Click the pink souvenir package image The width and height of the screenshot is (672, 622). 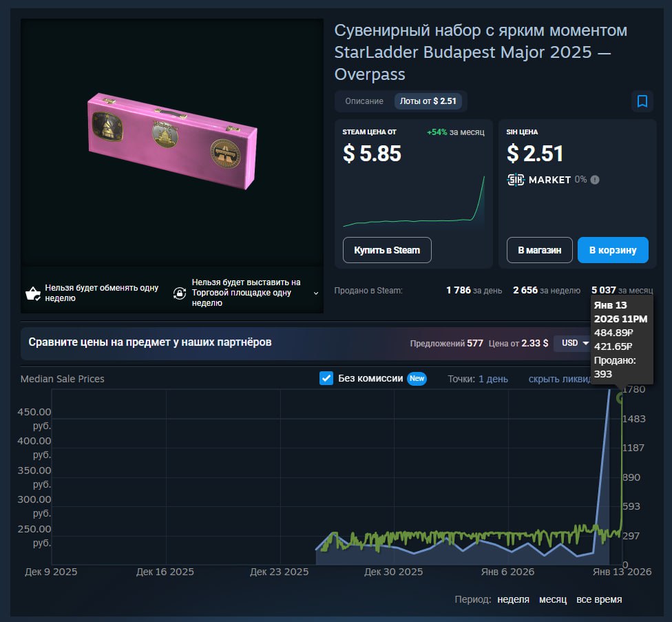click(172, 141)
